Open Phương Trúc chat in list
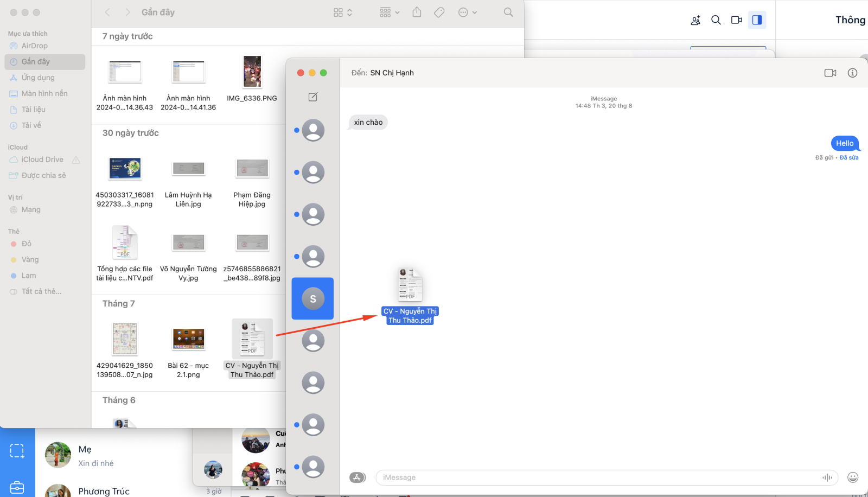Screen dimensions: 868x497 coord(114,490)
